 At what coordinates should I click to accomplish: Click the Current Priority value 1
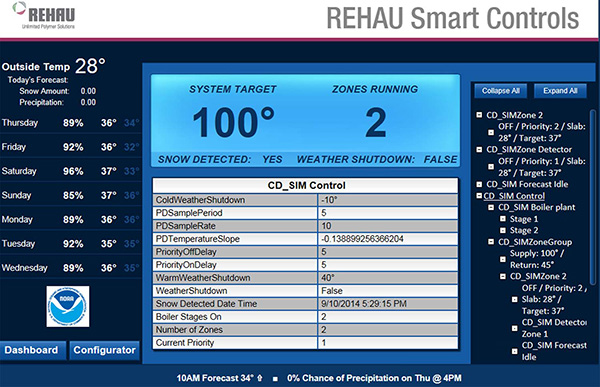pyautogui.click(x=324, y=343)
